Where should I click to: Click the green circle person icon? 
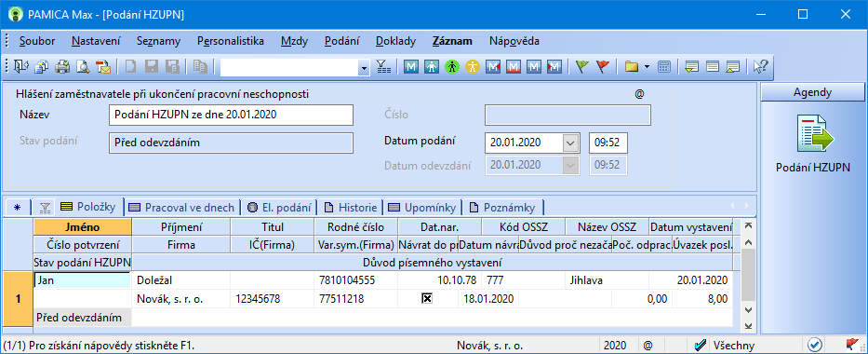[452, 67]
